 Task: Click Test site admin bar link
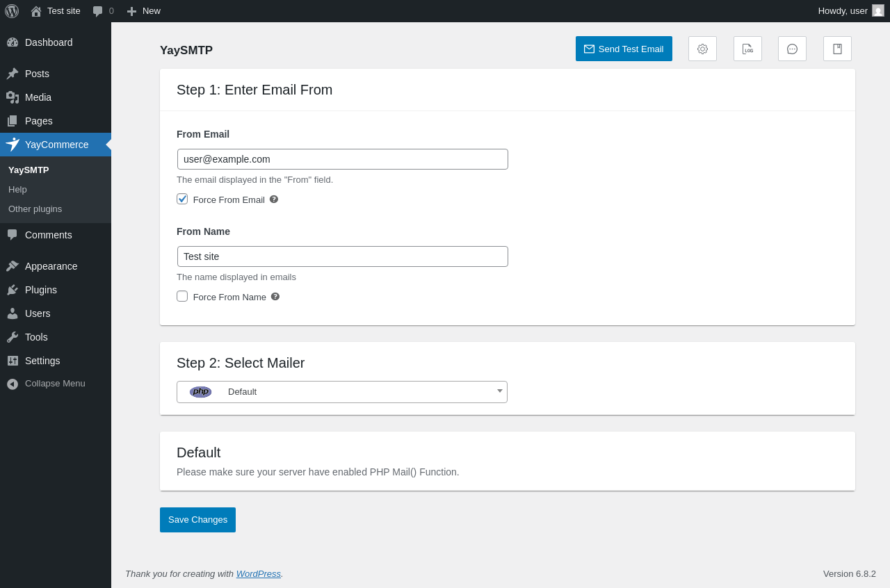[64, 10]
